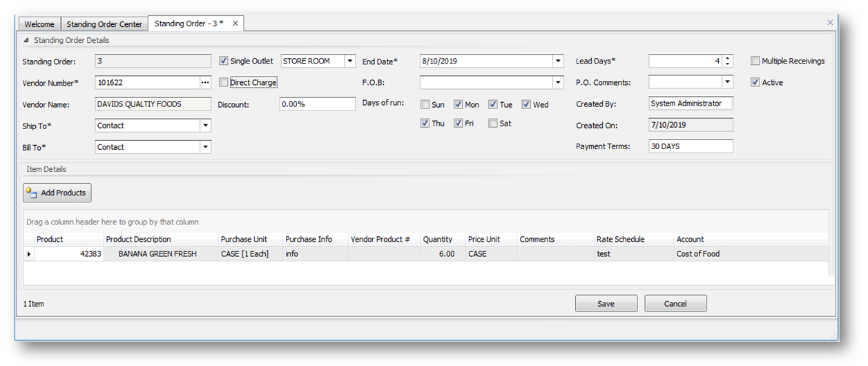This screenshot has width=868, height=366.
Task: Close the Standing Order - 3 tab
Action: tap(235, 23)
